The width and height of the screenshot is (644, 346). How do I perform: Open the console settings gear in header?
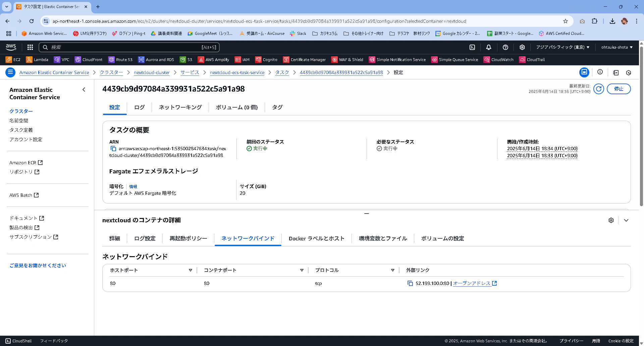click(x=522, y=47)
